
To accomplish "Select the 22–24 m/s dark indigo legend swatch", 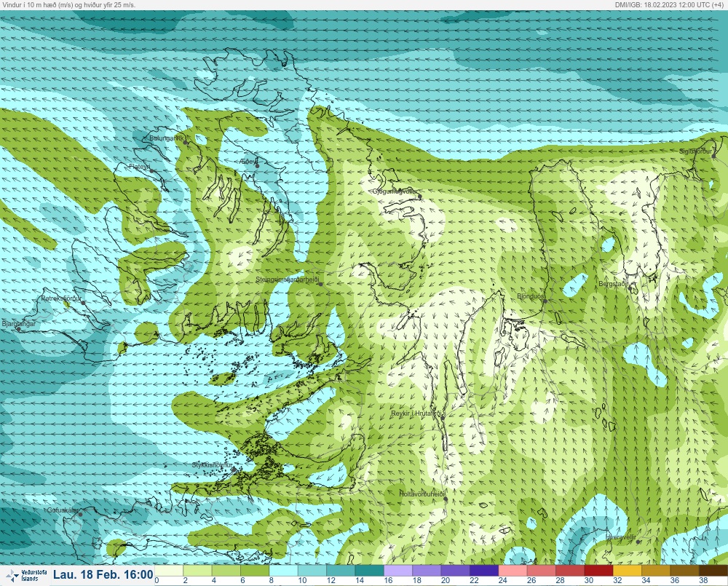I will click(x=484, y=570).
